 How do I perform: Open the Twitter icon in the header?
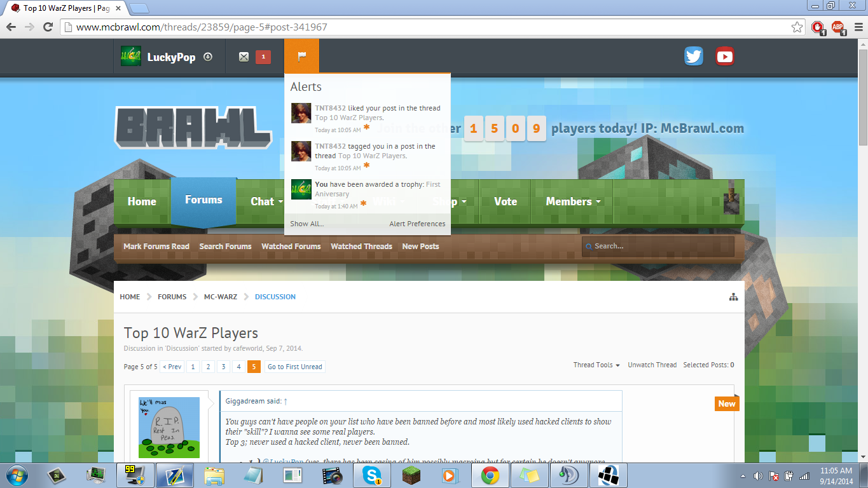pos(694,57)
